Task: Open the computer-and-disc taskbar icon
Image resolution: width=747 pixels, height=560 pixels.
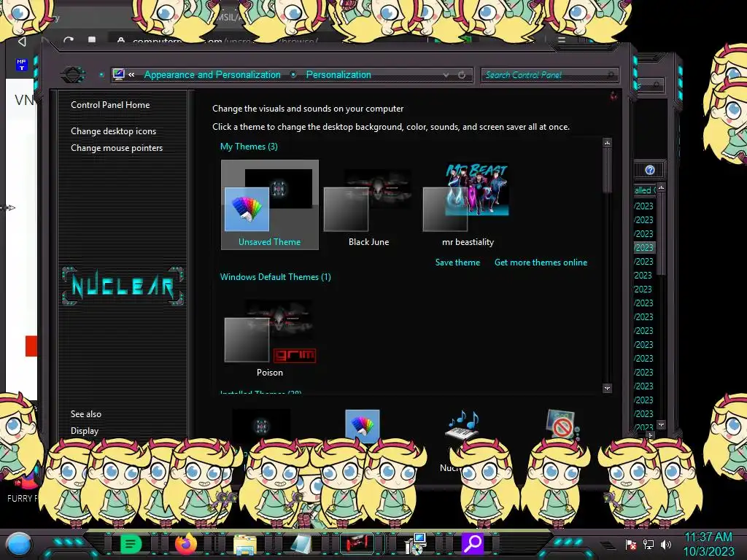Action: tap(414, 544)
